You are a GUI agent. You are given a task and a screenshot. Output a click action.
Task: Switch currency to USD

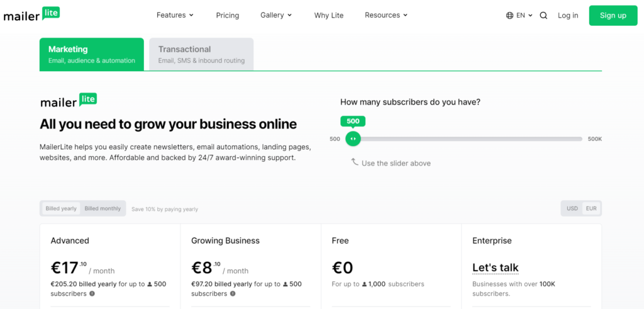pyautogui.click(x=572, y=208)
